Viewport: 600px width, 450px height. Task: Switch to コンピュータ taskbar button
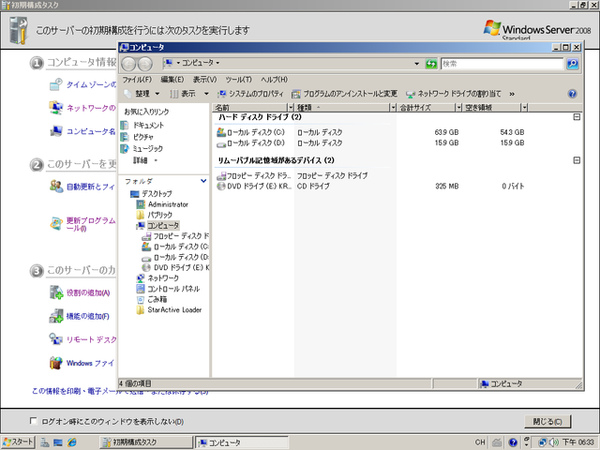click(241, 442)
